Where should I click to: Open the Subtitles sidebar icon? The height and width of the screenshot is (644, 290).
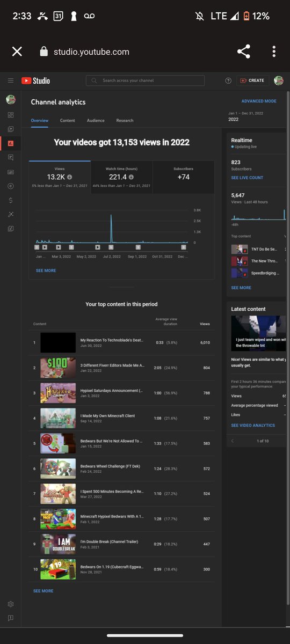11,172
